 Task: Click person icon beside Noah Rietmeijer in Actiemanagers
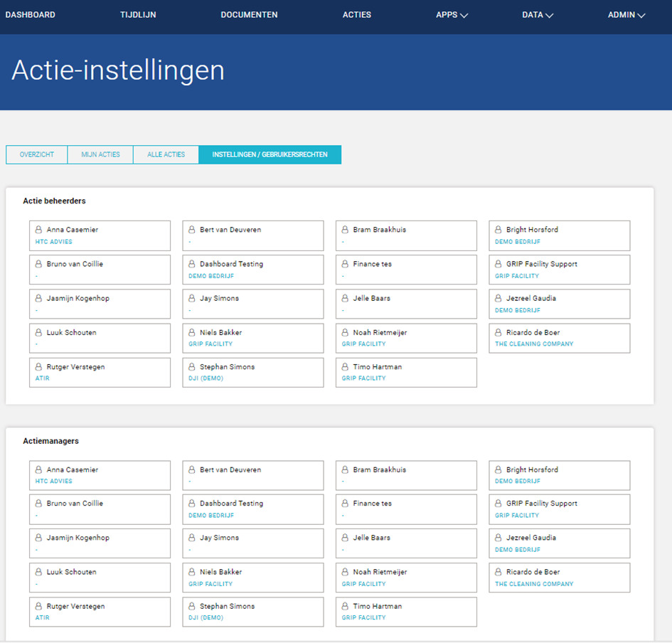[x=345, y=572]
